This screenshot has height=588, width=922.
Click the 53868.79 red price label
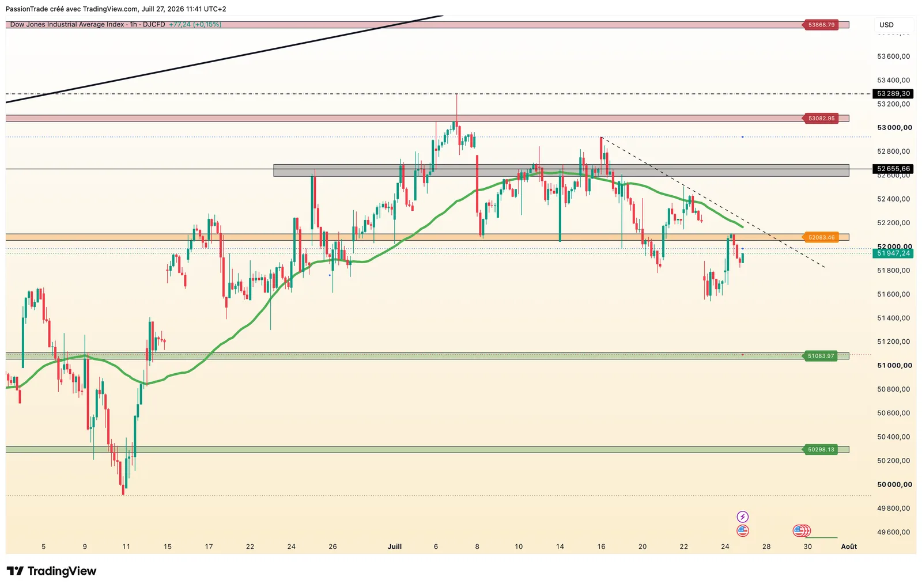pos(821,25)
